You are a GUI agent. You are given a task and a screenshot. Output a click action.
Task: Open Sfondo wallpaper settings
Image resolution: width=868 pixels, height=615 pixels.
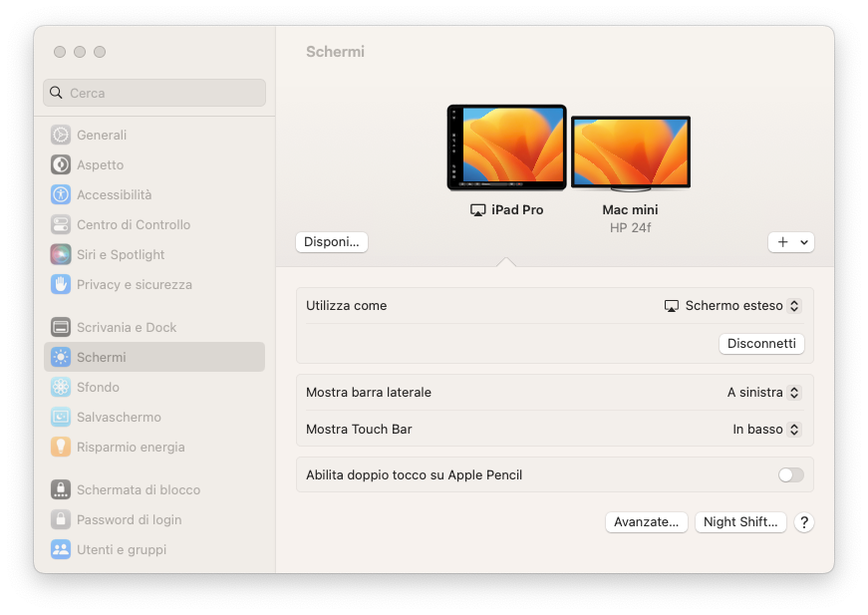tap(97, 387)
